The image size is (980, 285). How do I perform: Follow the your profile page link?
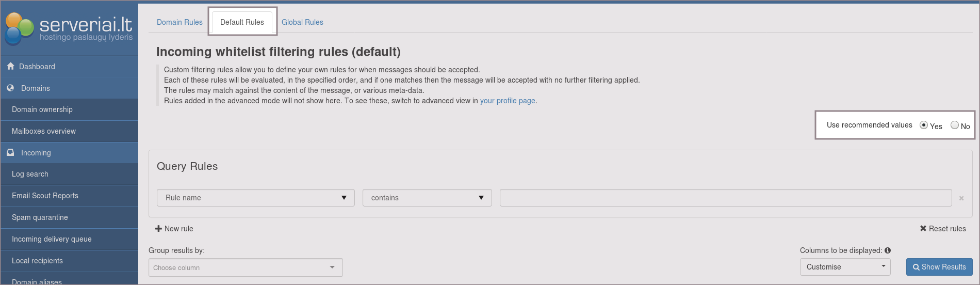coord(508,101)
